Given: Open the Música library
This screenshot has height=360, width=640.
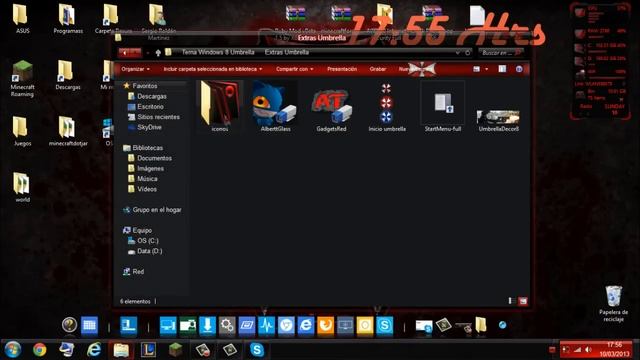Looking at the screenshot, I should click(147, 178).
